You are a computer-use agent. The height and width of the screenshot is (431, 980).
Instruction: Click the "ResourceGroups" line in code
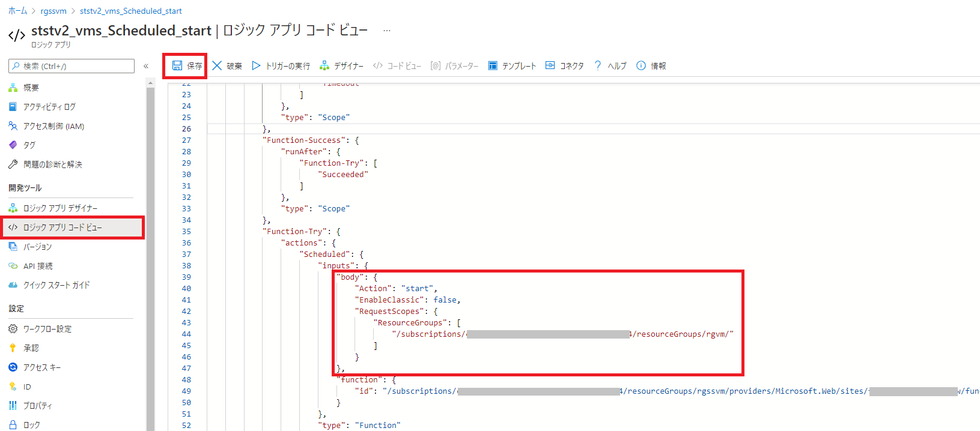(417, 323)
